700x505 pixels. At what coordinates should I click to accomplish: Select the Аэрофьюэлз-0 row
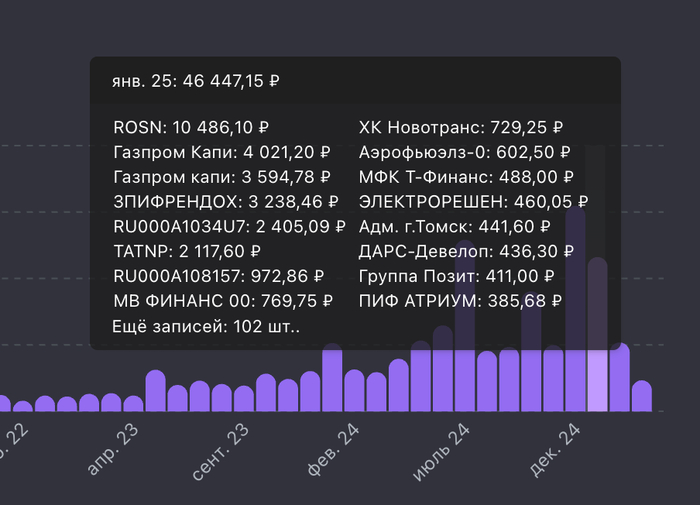coord(464,152)
